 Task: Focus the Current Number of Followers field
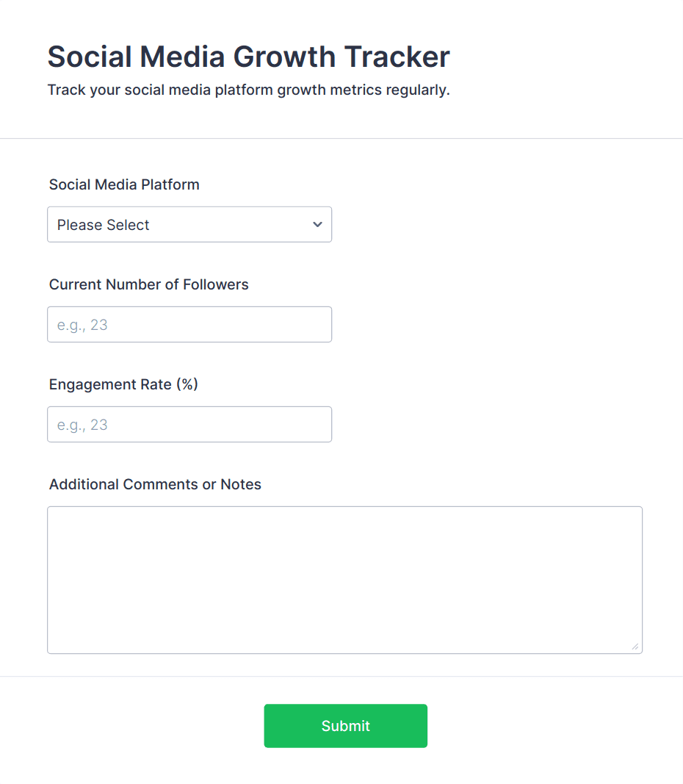pyautogui.click(x=189, y=325)
